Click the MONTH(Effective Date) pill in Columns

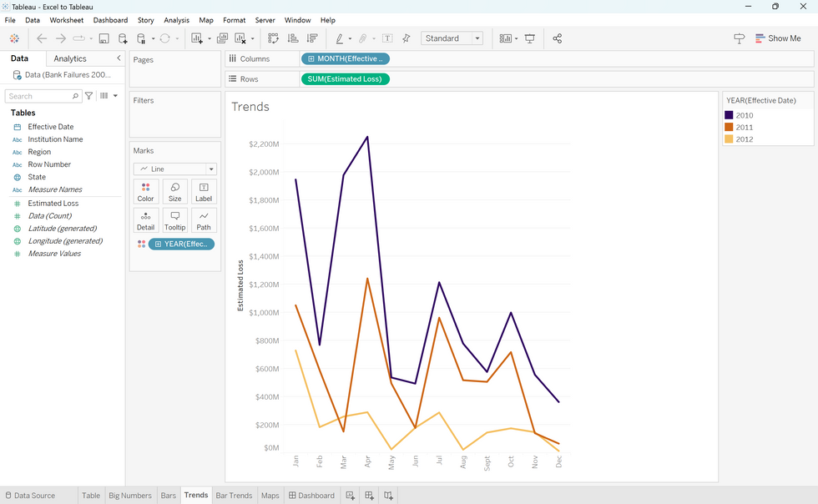coord(346,58)
